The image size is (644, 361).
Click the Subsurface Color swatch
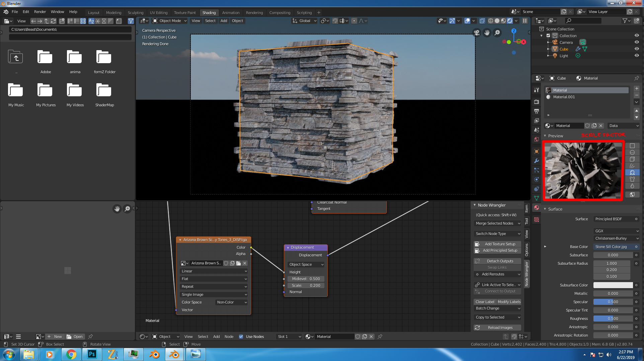click(x=613, y=285)
